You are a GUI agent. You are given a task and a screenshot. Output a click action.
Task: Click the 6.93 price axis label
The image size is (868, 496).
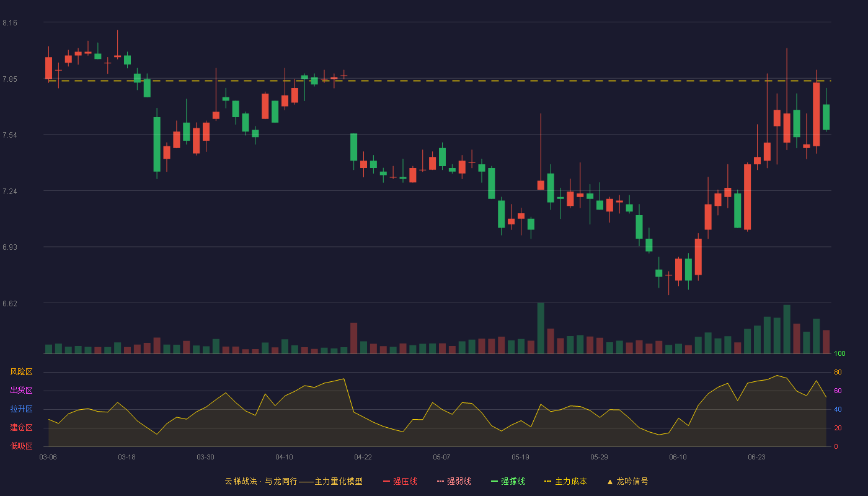tap(10, 247)
